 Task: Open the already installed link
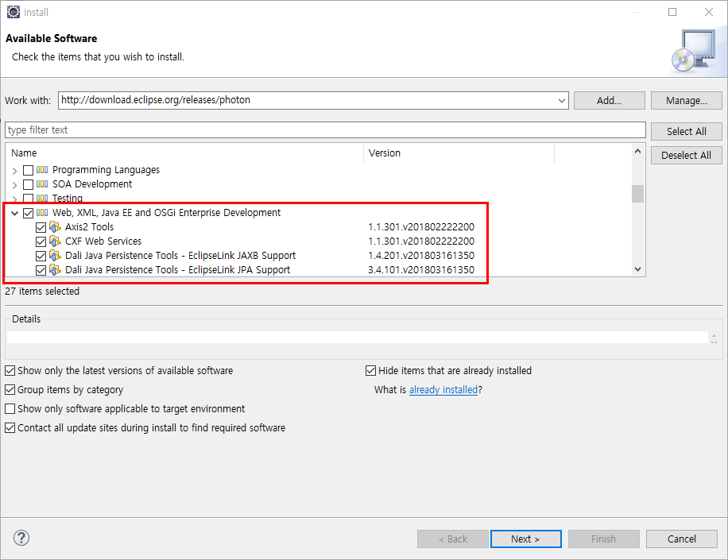pyautogui.click(x=443, y=390)
